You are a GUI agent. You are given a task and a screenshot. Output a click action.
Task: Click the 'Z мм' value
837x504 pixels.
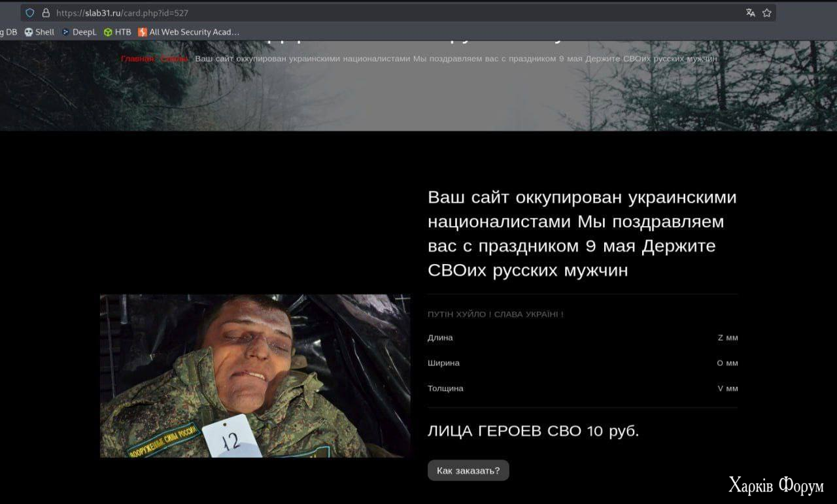(x=728, y=338)
